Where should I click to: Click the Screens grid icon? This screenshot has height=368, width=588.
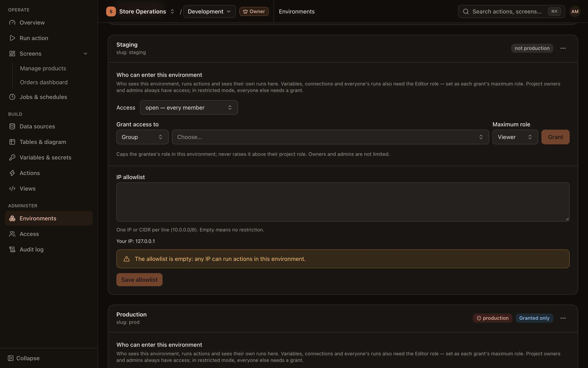12,54
